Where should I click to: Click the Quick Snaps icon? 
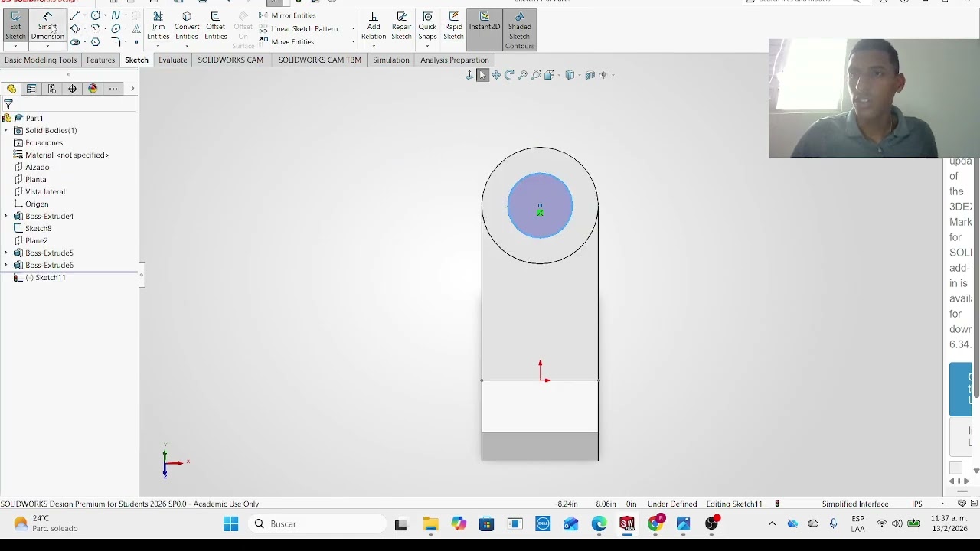[427, 26]
